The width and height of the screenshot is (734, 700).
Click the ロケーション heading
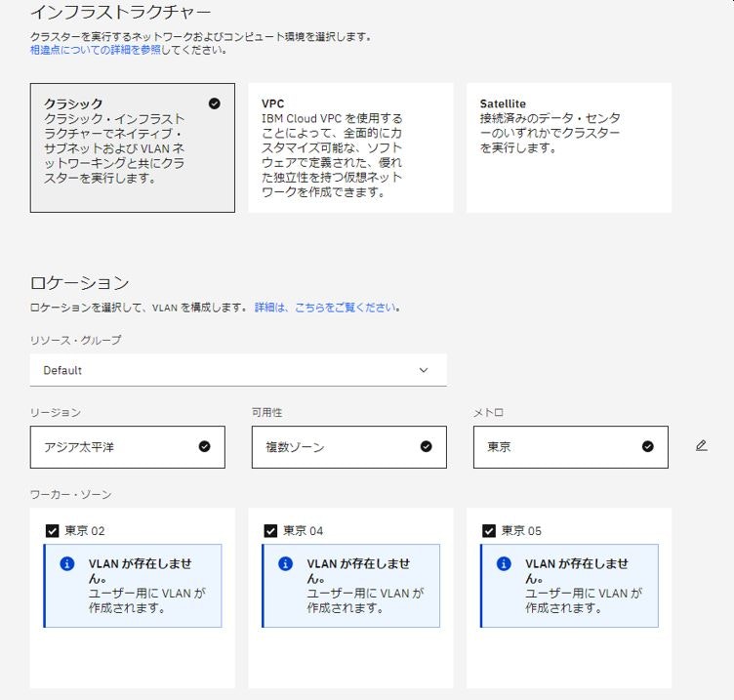coord(80,283)
